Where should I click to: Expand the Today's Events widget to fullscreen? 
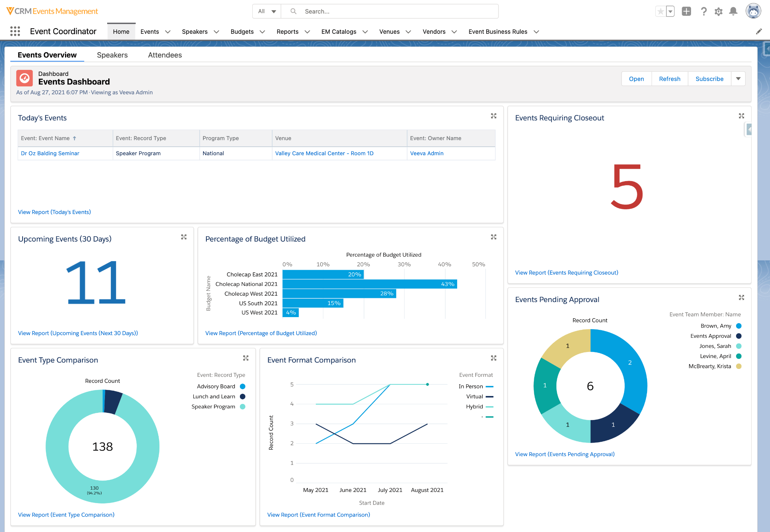point(493,116)
